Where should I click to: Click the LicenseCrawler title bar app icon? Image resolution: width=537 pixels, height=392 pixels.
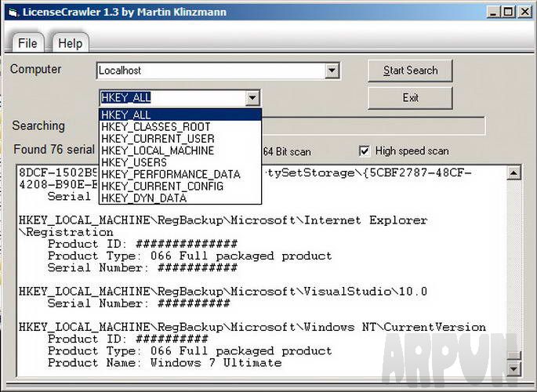tap(13, 13)
